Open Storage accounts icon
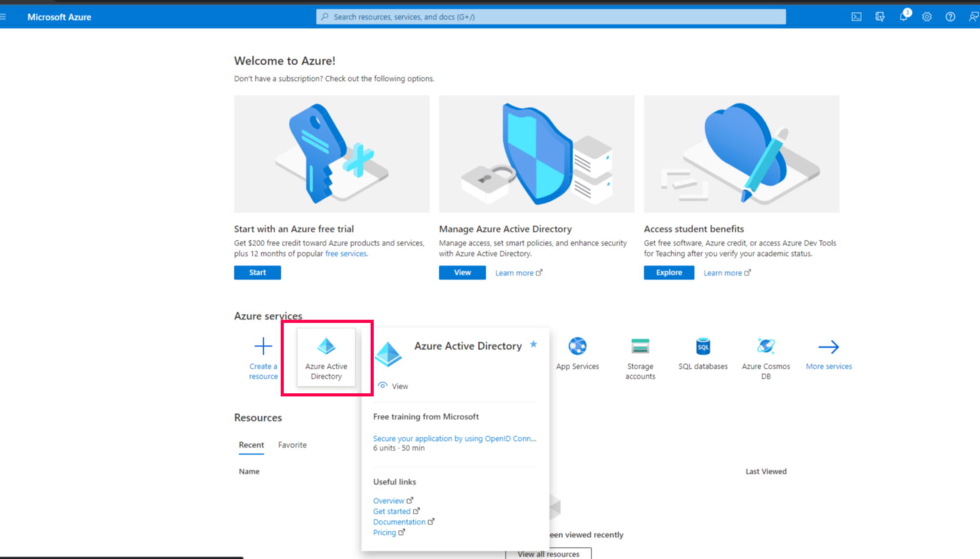This screenshot has height=559, width=980. click(x=640, y=346)
